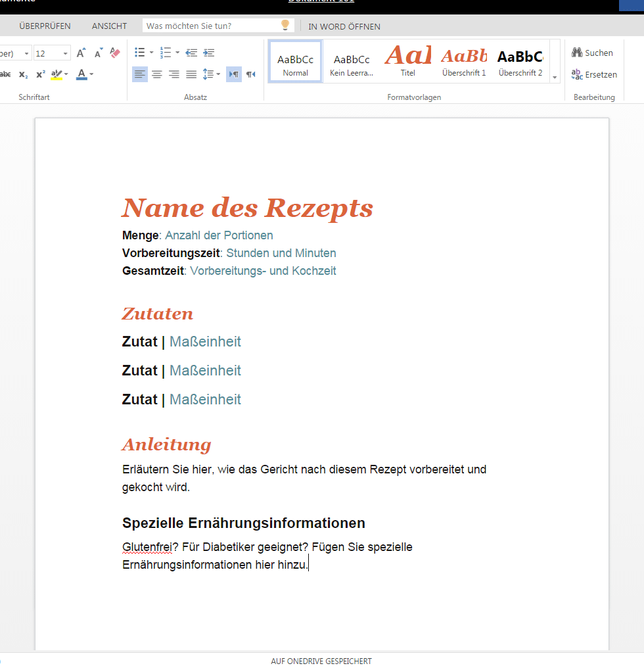
Task: Expand the font color options arrow
Action: tap(91, 74)
